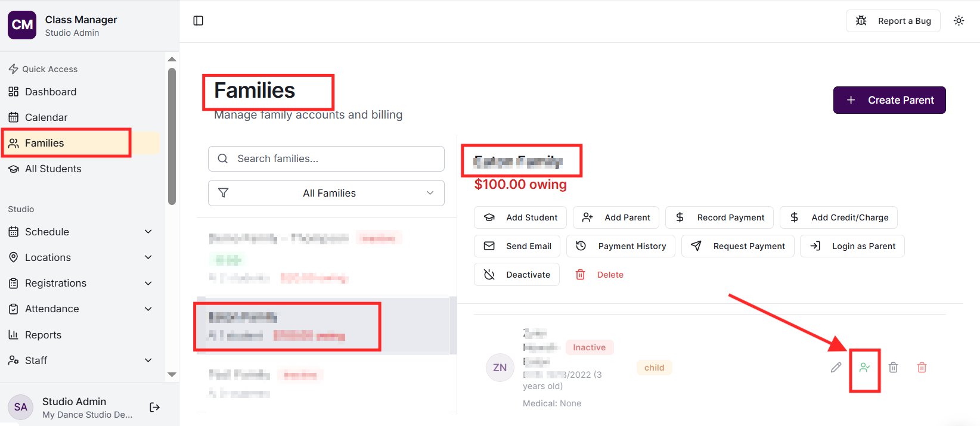Switch theme using the sun icon
This screenshot has height=426, width=980.
(959, 21)
